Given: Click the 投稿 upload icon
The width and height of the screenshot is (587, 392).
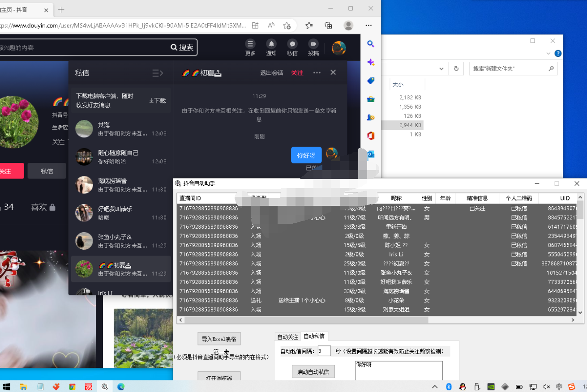Looking at the screenshot, I should [x=313, y=44].
